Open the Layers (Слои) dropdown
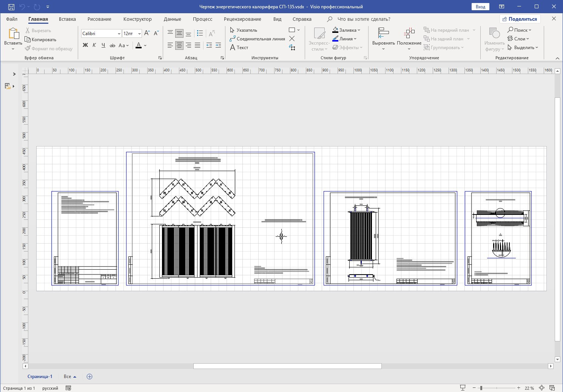 point(518,39)
